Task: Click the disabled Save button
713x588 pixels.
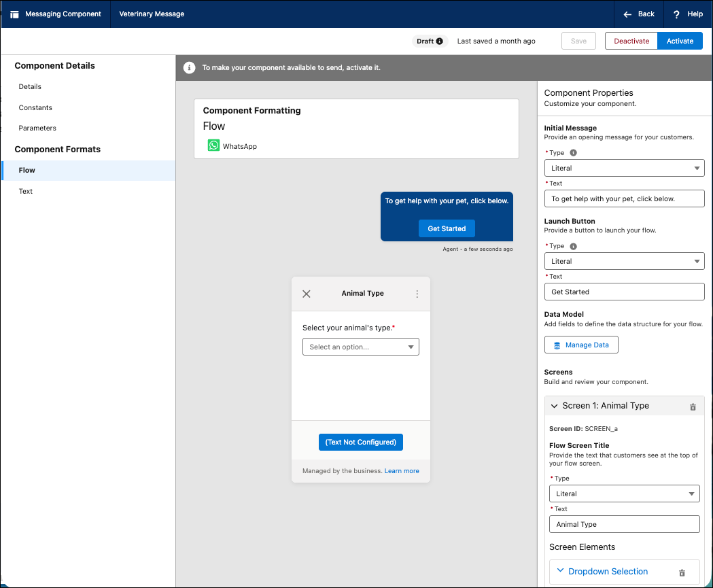Action: [578, 41]
